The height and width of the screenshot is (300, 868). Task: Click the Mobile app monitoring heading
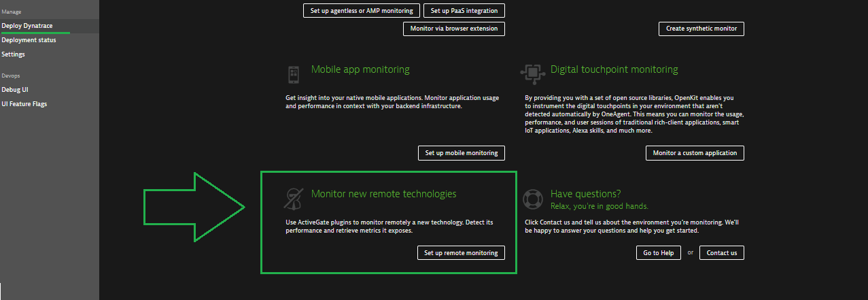(x=360, y=69)
